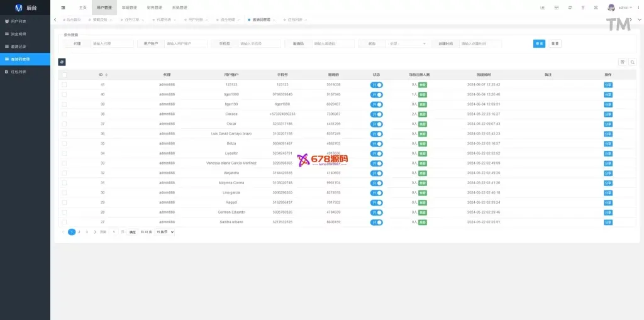
Task: Click the magnifier search icon above table
Action: [632, 62]
